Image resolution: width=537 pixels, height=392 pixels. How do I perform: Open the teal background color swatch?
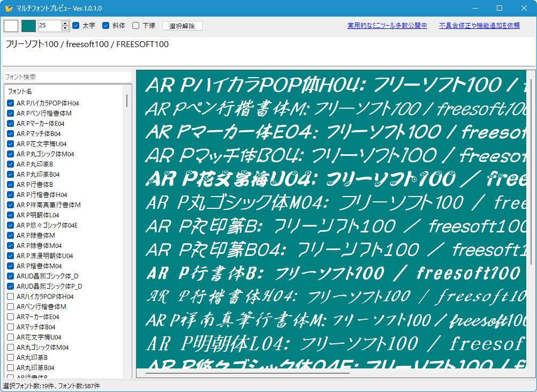click(28, 26)
